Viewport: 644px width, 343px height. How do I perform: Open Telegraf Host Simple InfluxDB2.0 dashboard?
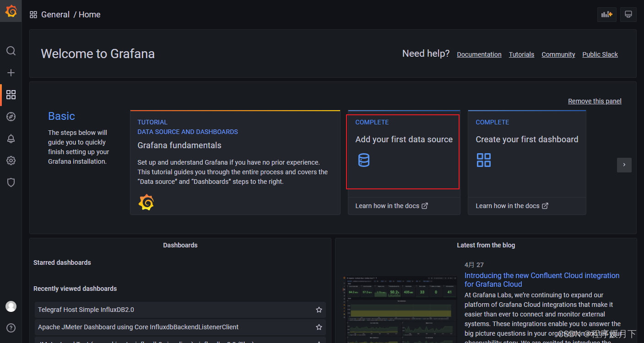180,310
